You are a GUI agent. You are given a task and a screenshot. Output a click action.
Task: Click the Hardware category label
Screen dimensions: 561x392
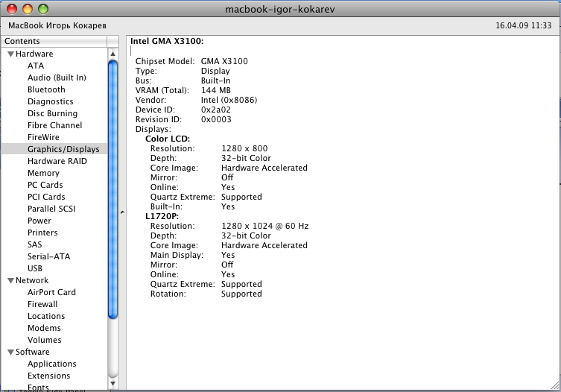(x=34, y=54)
